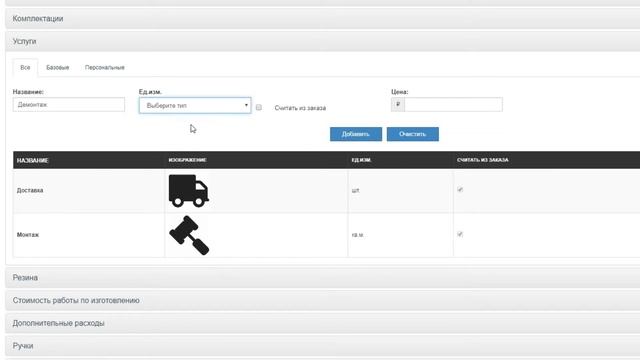Expand the Ручки section
This screenshot has width=640, height=360.
(x=322, y=346)
